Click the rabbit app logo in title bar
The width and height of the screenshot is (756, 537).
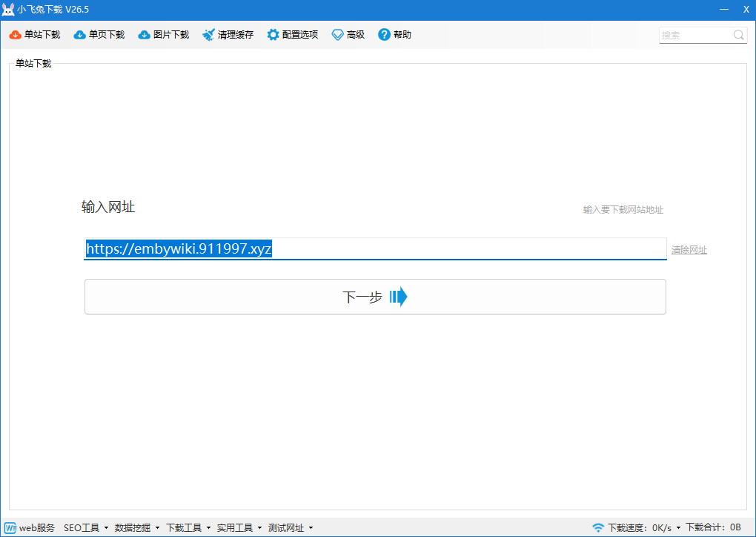[x=7, y=10]
